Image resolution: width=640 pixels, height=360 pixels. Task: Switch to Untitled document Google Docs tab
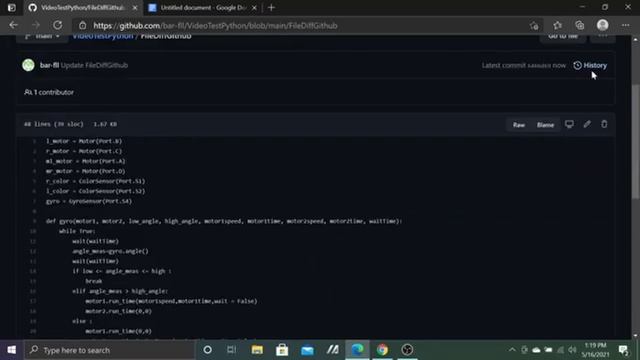tap(203, 8)
